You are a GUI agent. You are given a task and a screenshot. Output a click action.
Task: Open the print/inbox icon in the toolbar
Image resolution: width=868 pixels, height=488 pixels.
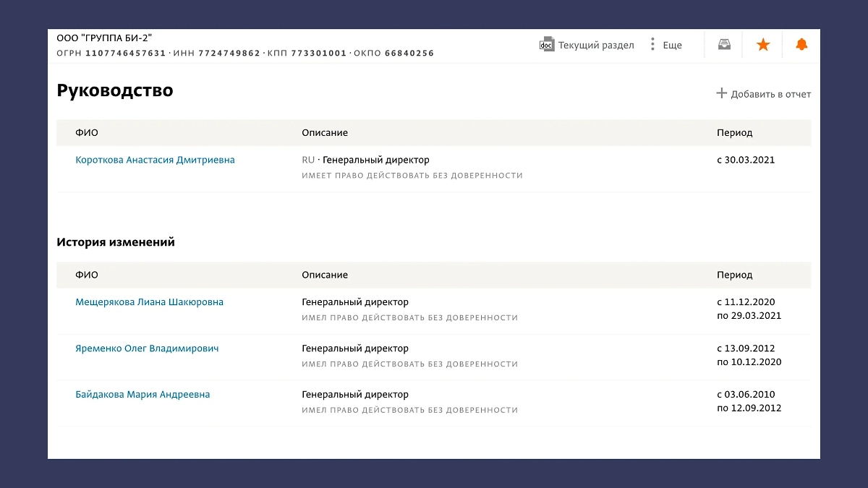723,44
